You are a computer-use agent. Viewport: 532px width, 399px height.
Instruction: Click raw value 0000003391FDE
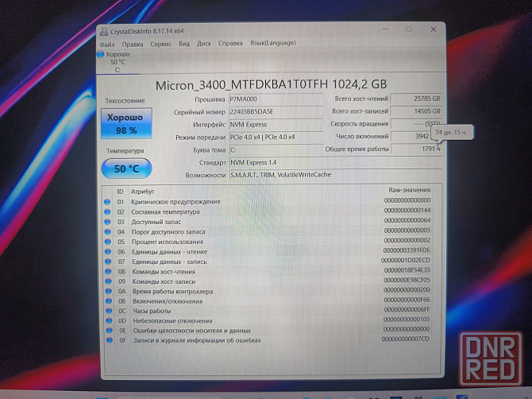point(407,250)
